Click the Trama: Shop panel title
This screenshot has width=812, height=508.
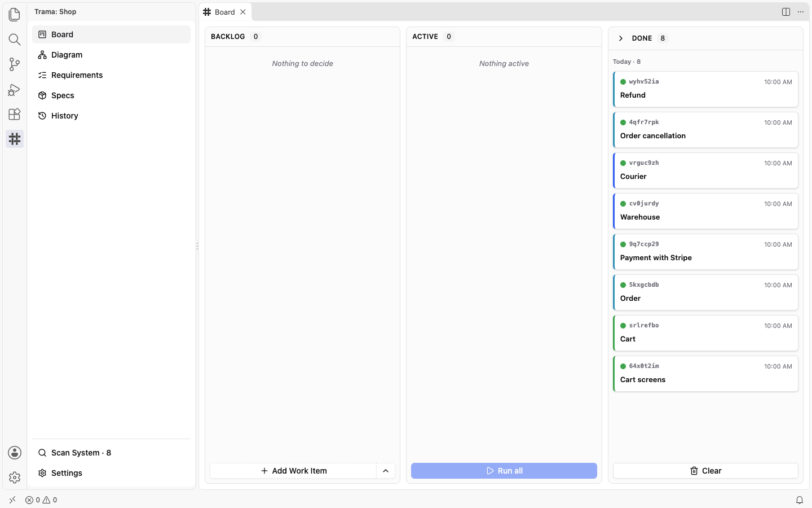point(55,12)
